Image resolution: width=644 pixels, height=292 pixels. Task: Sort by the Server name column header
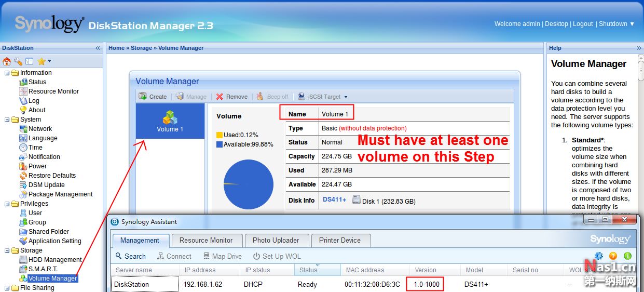[145, 270]
